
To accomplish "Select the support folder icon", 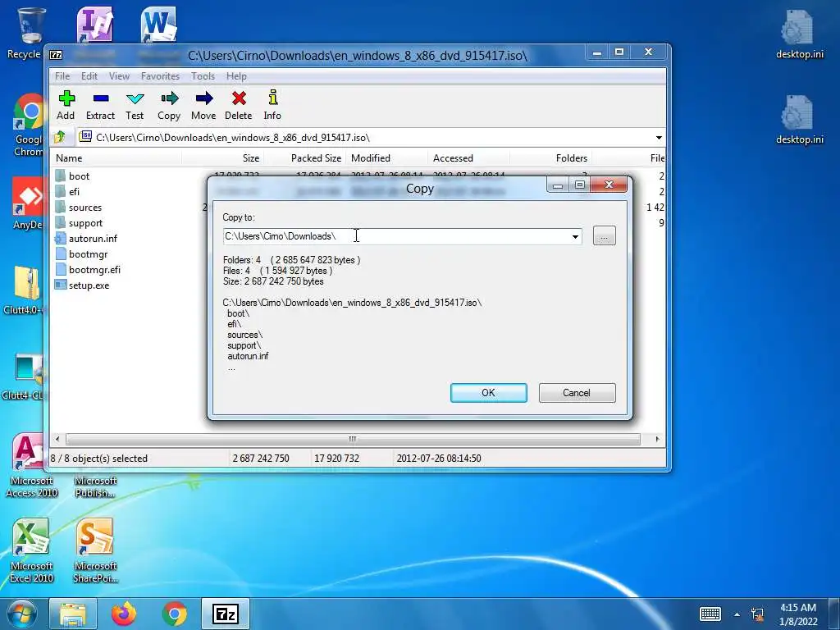I will point(60,222).
